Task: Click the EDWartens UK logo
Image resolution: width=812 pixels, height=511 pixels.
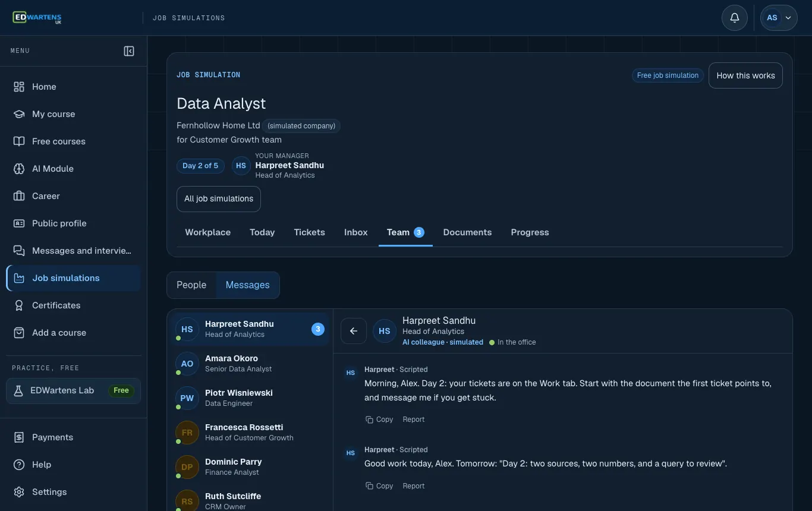Action: tap(37, 18)
